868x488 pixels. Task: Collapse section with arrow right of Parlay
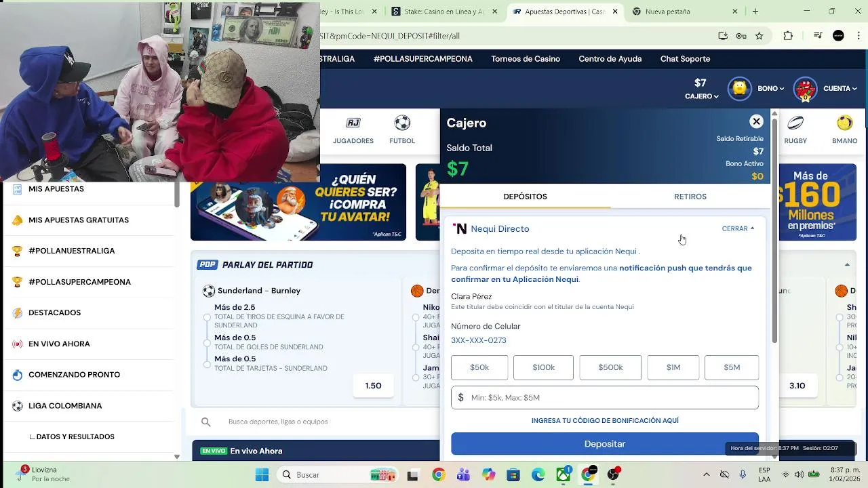click(x=847, y=264)
